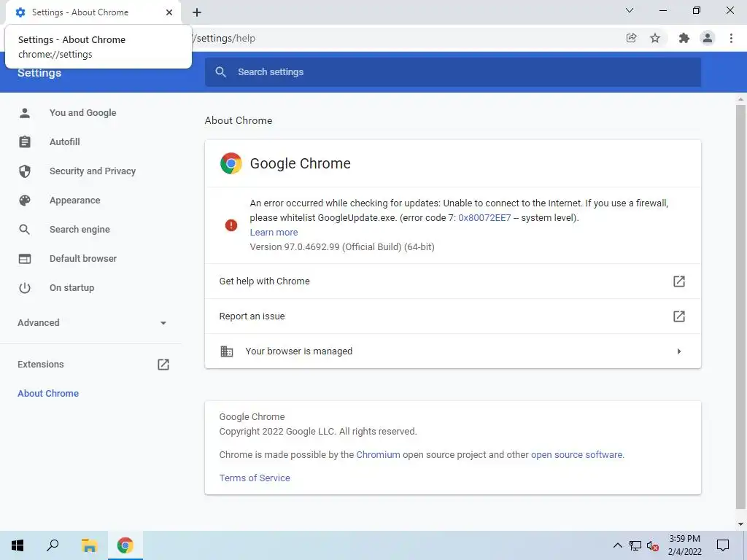Click the About Chrome page heading

pos(239,120)
